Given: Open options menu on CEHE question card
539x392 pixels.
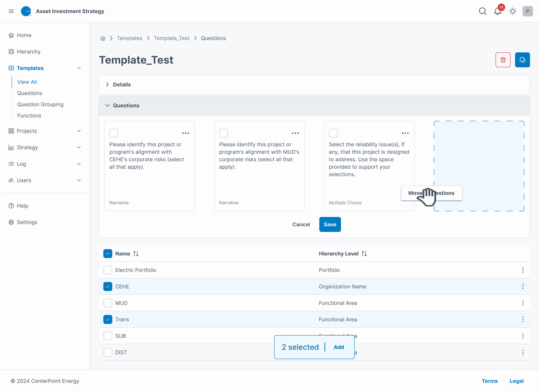Looking at the screenshot, I should (186, 133).
